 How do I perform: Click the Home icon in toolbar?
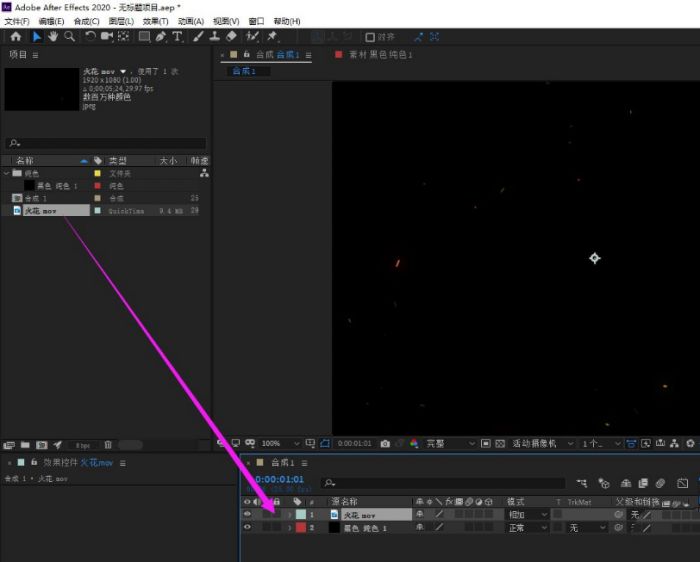pos(15,36)
